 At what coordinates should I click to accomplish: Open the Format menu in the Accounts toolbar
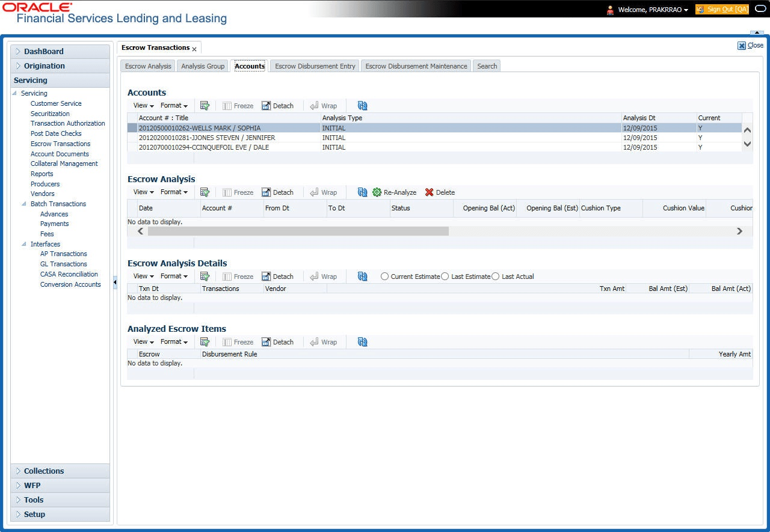pos(174,106)
